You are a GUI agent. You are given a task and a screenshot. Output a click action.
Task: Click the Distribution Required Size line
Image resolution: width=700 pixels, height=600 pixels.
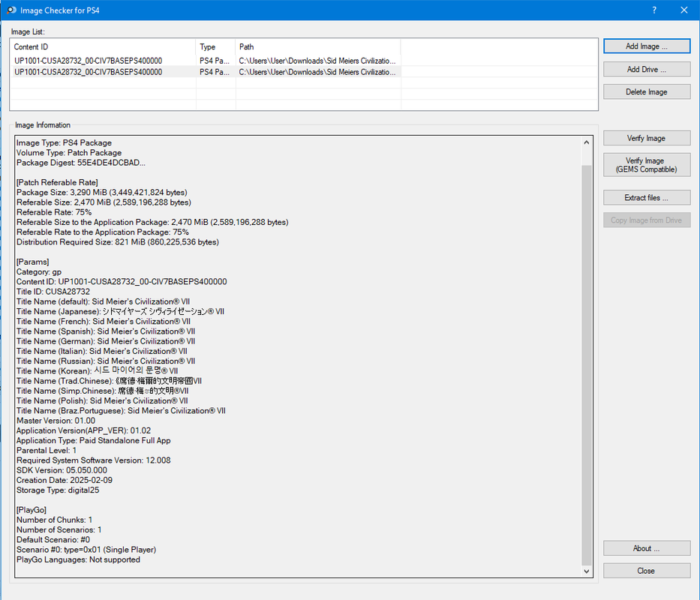pos(118,242)
